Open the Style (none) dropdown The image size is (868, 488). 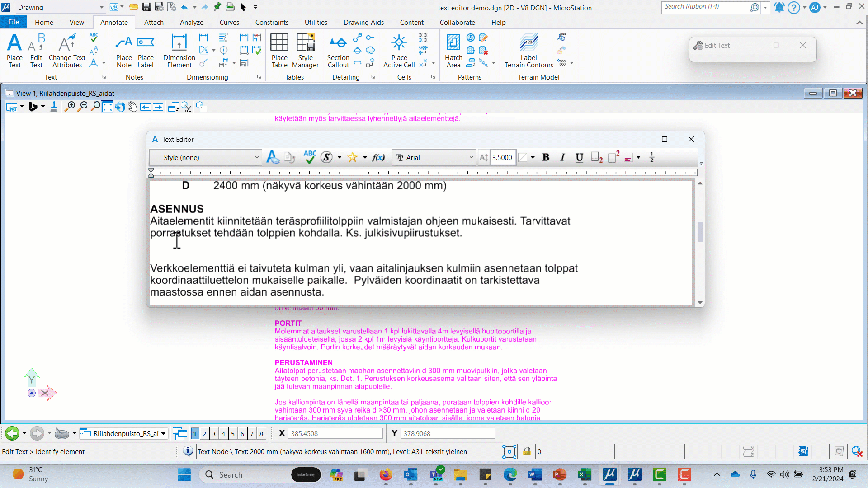click(x=206, y=157)
